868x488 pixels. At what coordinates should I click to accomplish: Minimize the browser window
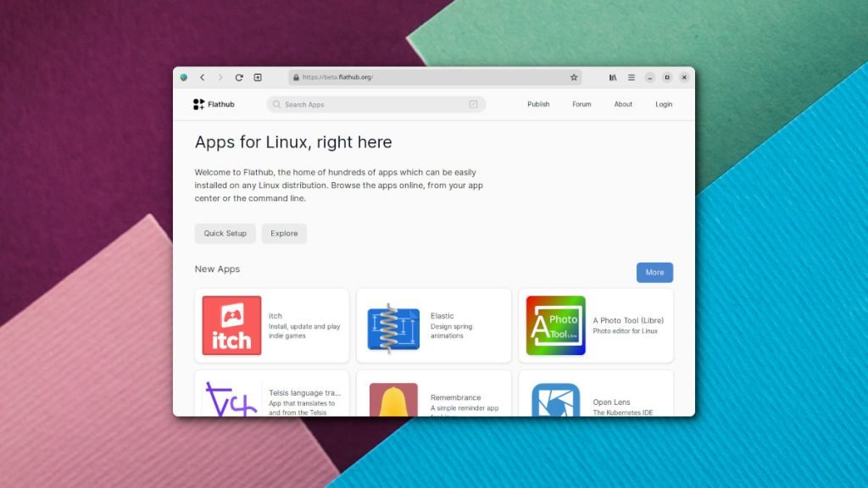pos(650,77)
